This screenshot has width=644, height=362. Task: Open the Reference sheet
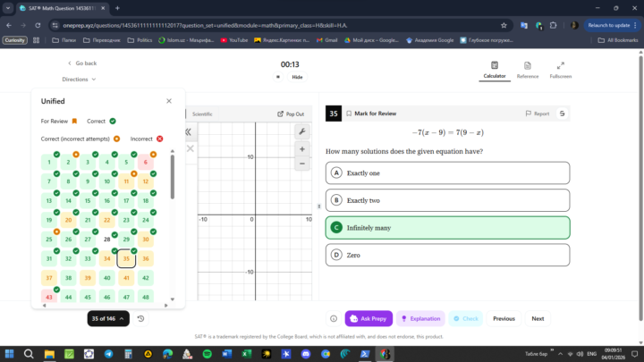pos(528,71)
